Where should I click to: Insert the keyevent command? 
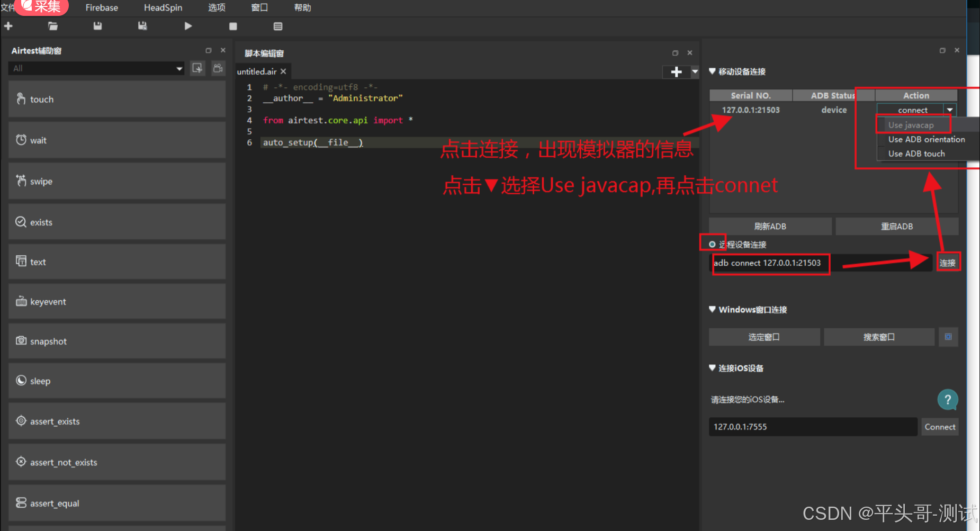(x=117, y=301)
